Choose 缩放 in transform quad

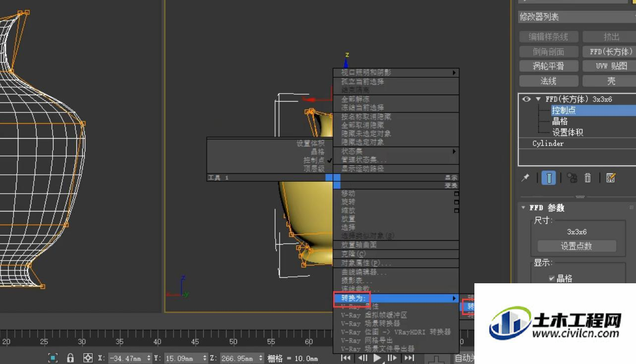pos(396,210)
